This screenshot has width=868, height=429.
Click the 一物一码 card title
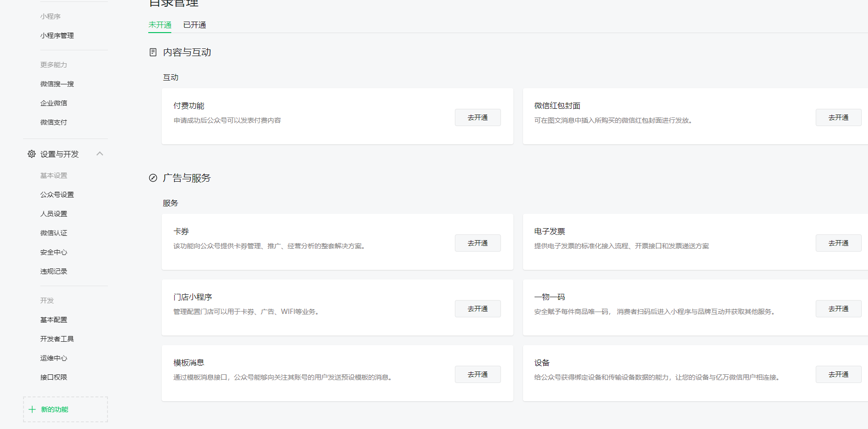550,297
